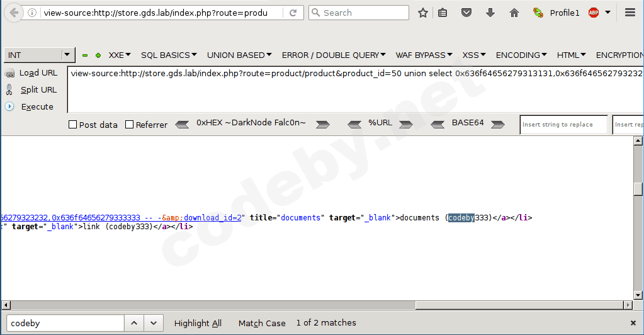Viewport: 644px width, 335px height.
Task: Click the browser address bar URL
Action: point(156,13)
